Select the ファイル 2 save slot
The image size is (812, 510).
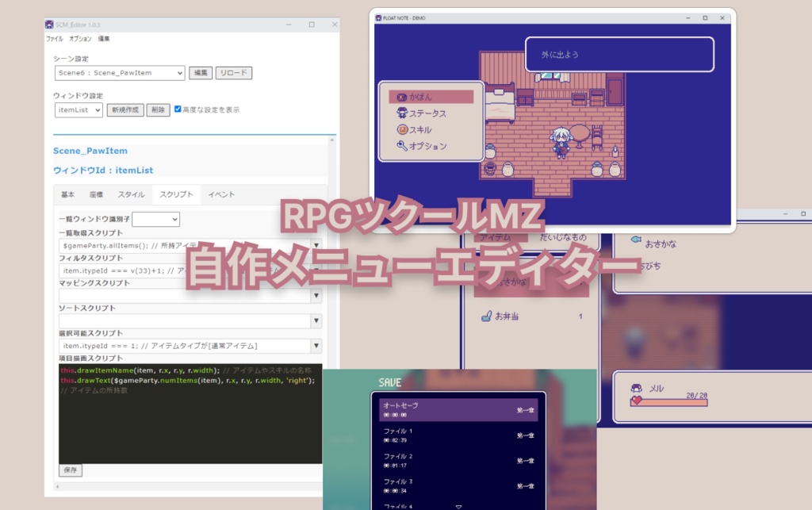[458, 460]
